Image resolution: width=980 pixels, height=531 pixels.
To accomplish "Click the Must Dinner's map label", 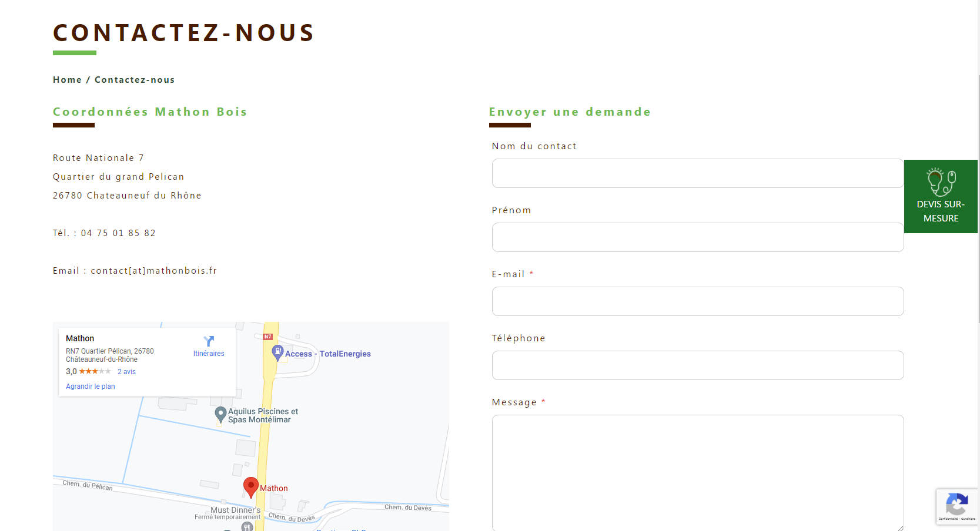I will tap(235, 510).
